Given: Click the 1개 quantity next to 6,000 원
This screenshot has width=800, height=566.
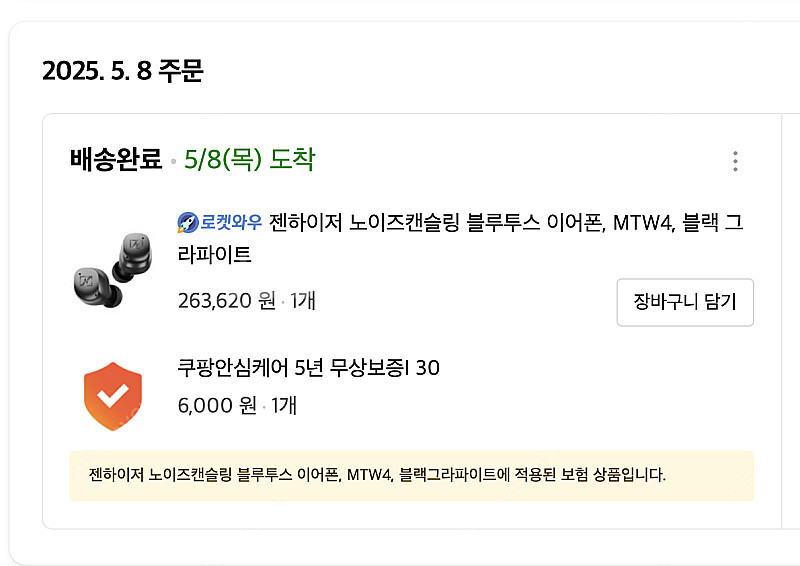Looking at the screenshot, I should coord(284,405).
